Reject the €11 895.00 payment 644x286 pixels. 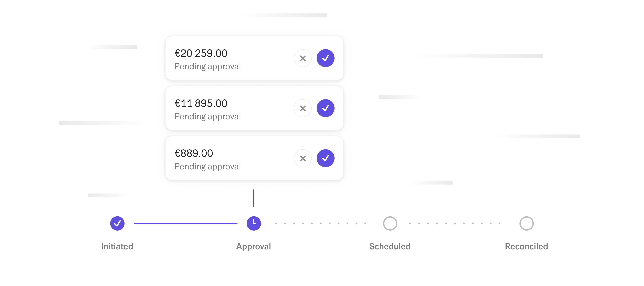point(302,108)
